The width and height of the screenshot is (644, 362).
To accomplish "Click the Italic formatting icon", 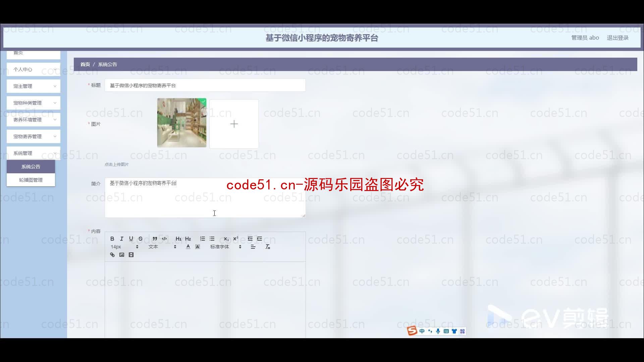I will click(x=122, y=239).
